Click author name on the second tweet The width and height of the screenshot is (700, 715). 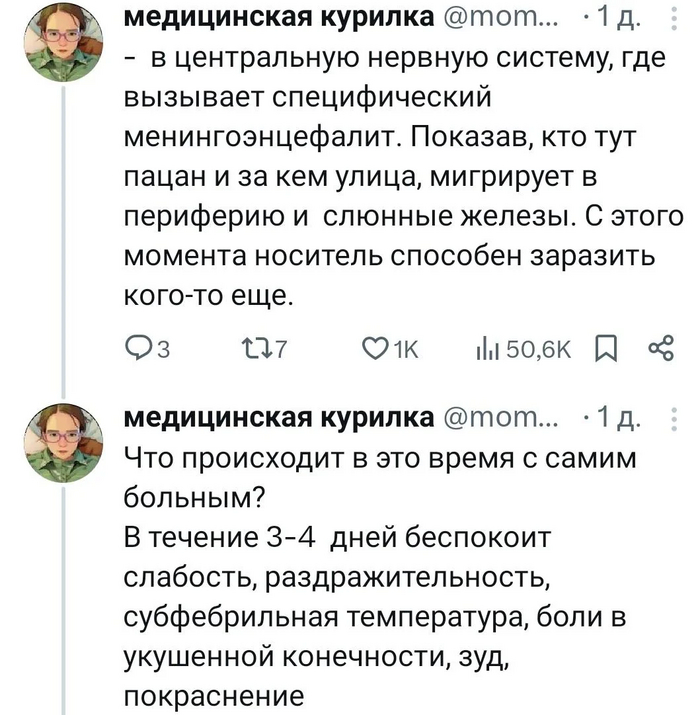[x=279, y=416]
